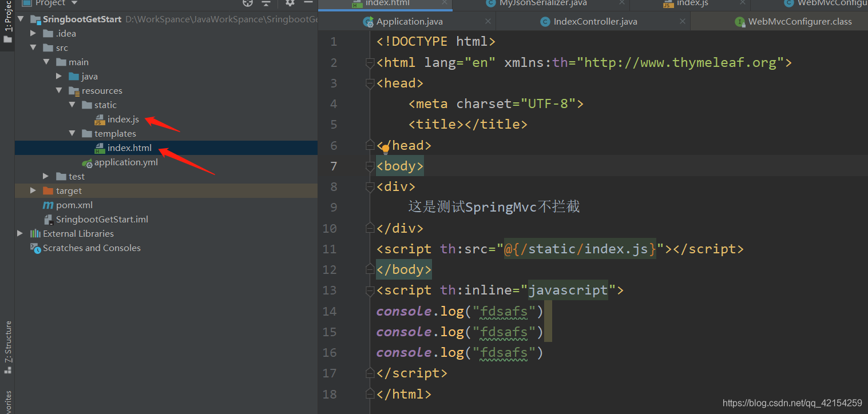Click the WebMvcConfigurer.class interface icon
868x414 pixels.
coord(739,22)
